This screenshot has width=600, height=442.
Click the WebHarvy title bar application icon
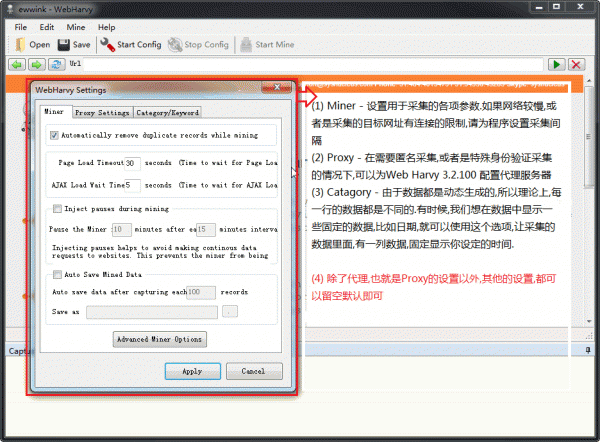coord(10,9)
